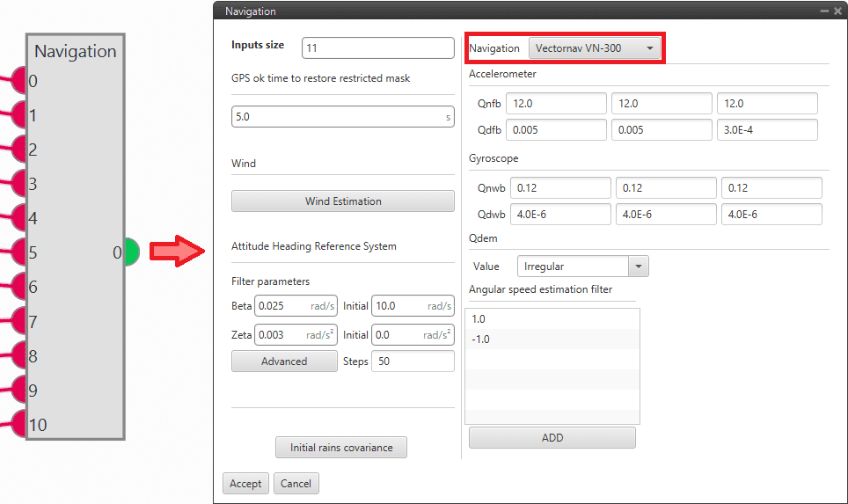Close the Navigation dialog window
The height and width of the screenshot is (504, 848).
(837, 11)
